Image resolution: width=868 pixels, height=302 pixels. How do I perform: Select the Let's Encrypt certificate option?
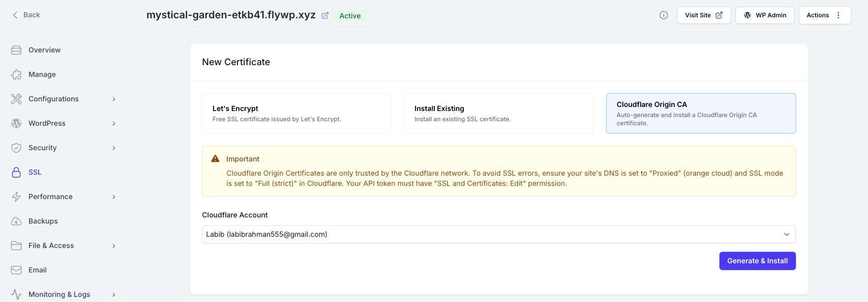[297, 114]
